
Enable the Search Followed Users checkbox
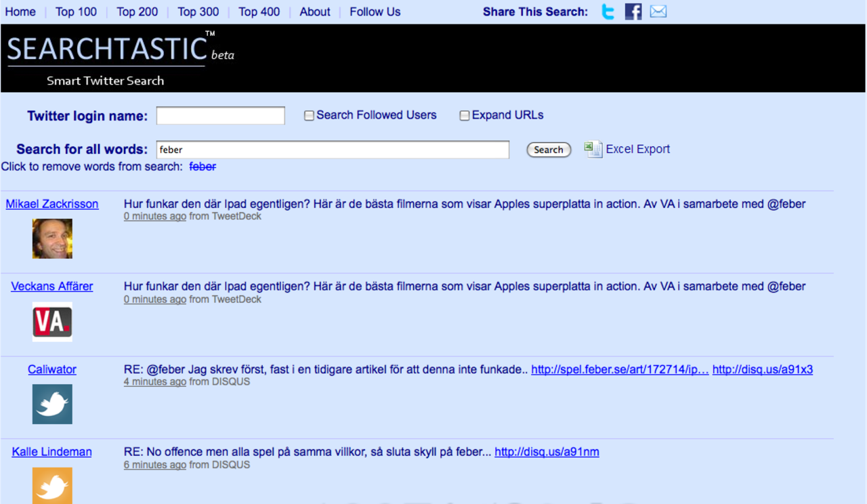pos(309,116)
